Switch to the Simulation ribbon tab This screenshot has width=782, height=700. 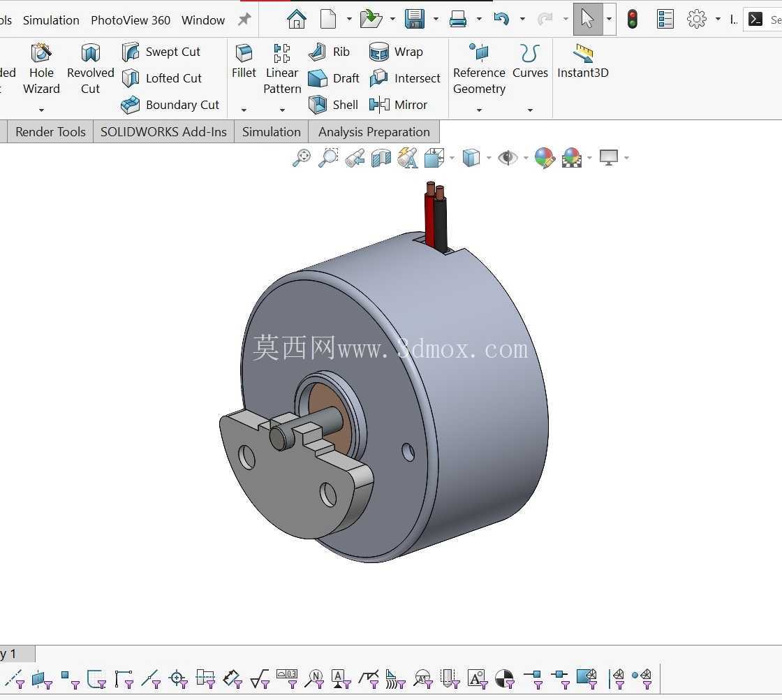[x=271, y=132]
